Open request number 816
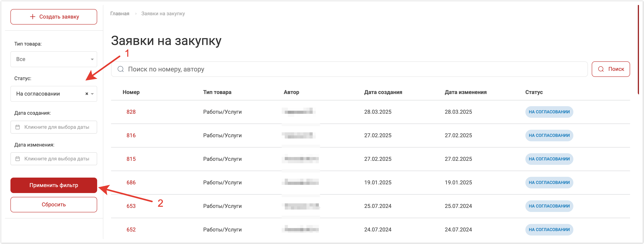Screen dimensions: 644x244 coord(131,135)
